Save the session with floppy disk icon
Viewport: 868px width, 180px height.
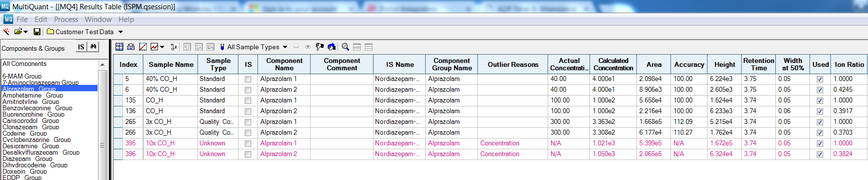click(37, 32)
